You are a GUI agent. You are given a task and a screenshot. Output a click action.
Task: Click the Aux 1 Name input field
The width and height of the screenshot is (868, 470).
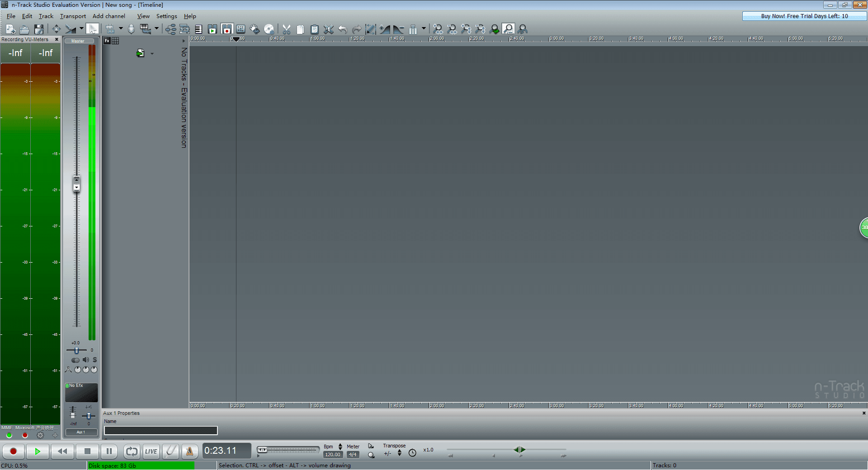160,430
